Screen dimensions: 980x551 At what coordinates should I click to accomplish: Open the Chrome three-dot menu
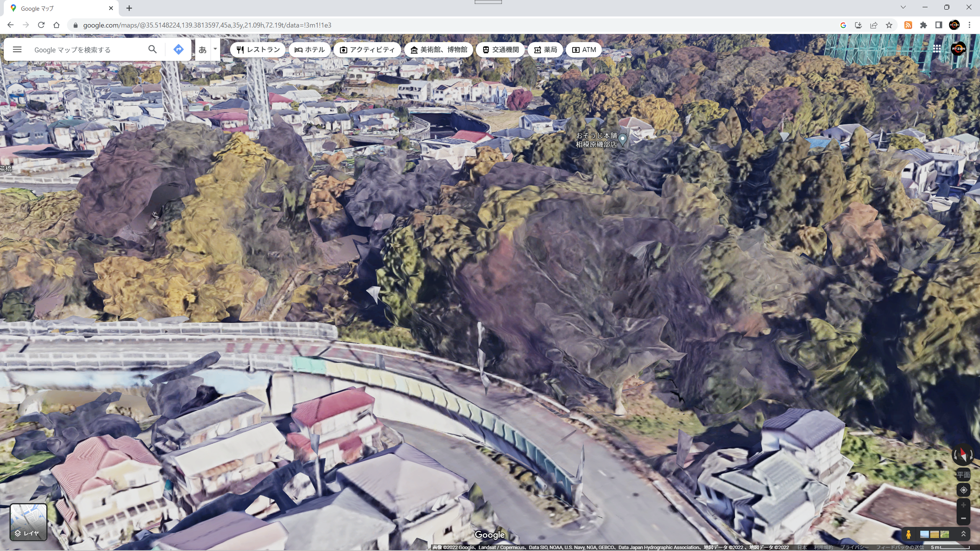point(970,25)
